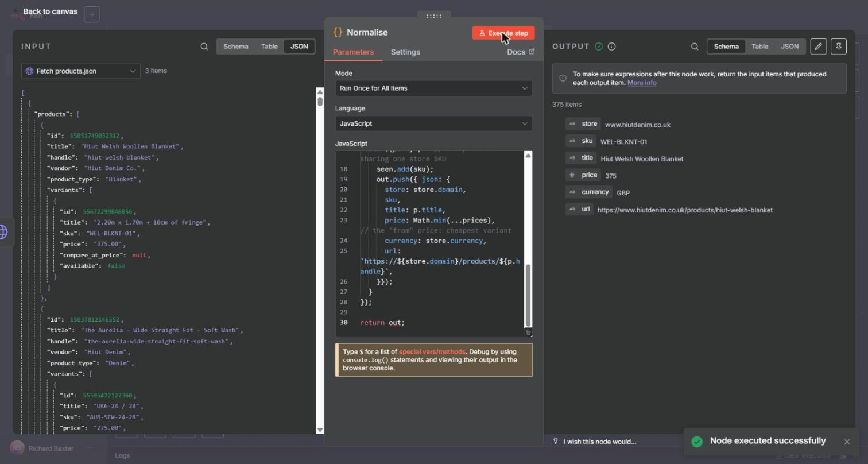This screenshot has width=868, height=464.
Task: Click the input panel vertical scrollbar
Action: tap(320, 102)
